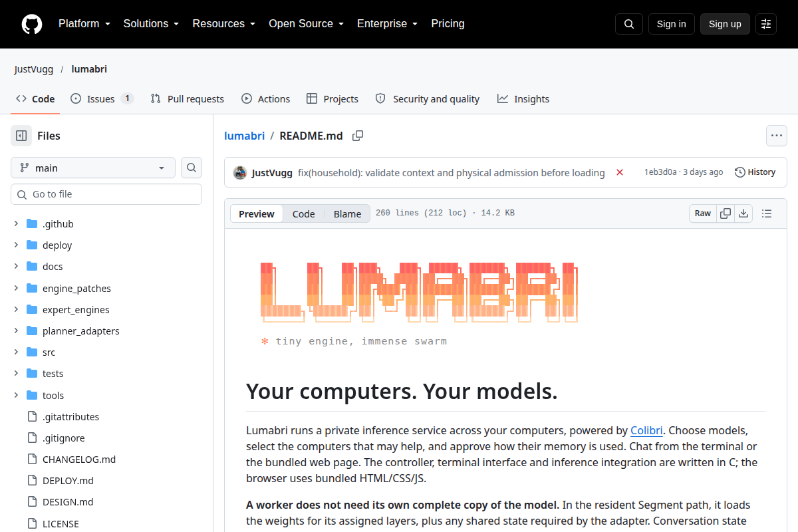Viewport: 798px width, 532px height.
Task: Expand the planner_adapters folder chevron
Action: [16, 331]
